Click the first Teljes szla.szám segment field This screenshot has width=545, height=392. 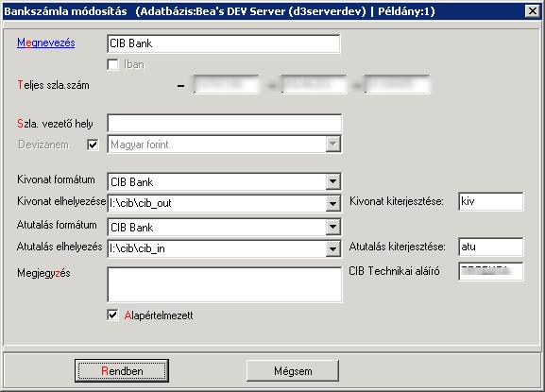pyautogui.click(x=226, y=84)
